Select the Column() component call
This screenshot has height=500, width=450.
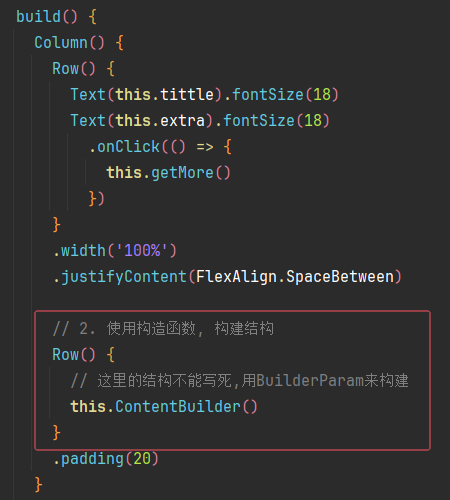tap(69, 43)
